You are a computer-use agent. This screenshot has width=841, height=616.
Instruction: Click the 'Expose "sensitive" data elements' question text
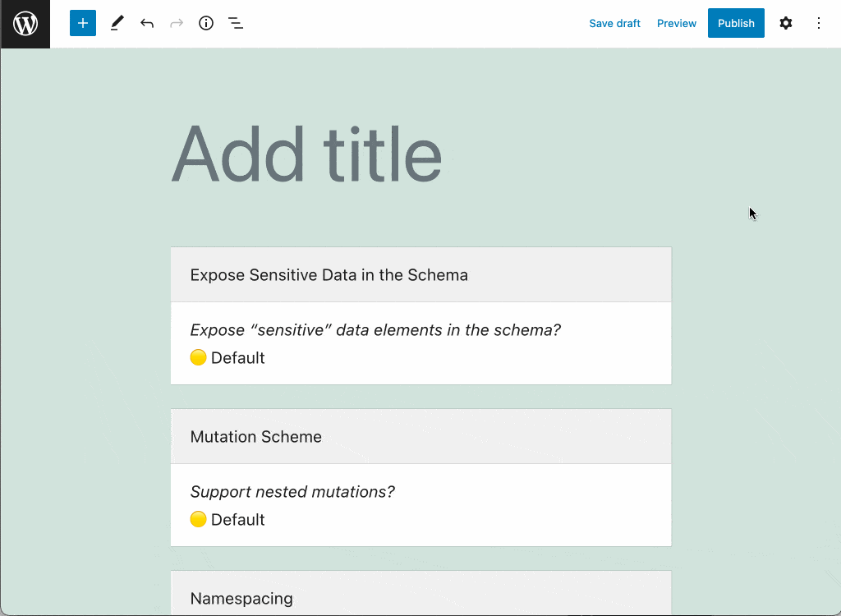click(375, 330)
